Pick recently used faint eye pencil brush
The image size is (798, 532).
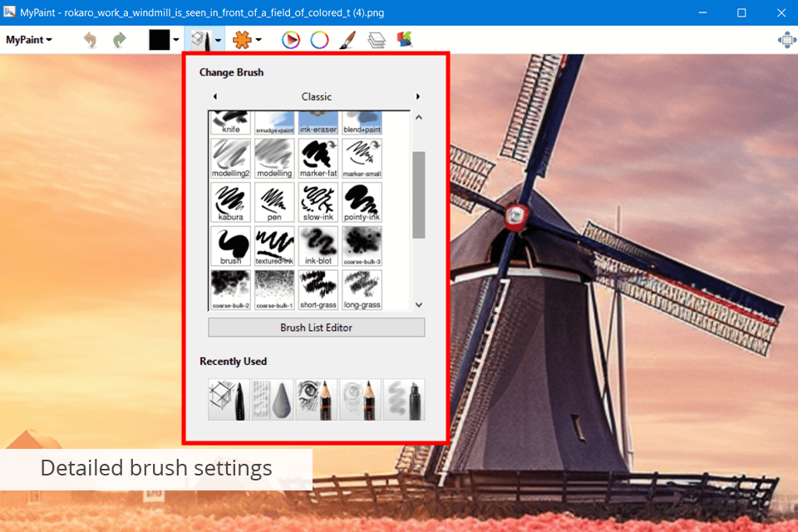click(360, 399)
